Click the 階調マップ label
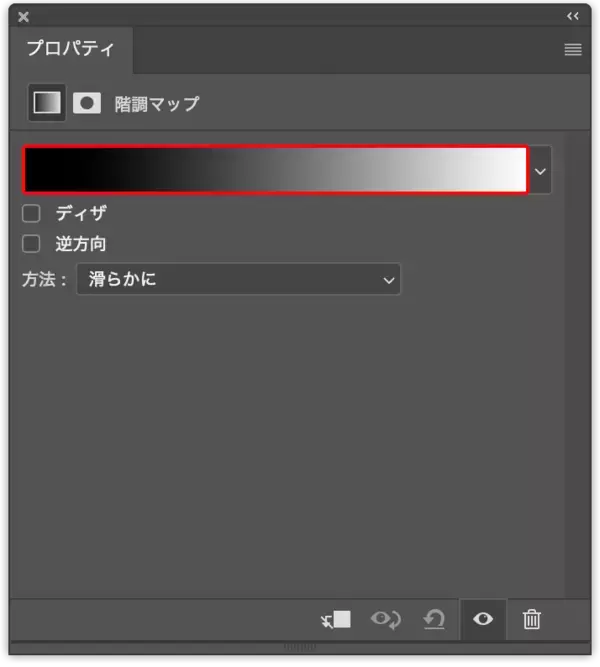 (157, 104)
